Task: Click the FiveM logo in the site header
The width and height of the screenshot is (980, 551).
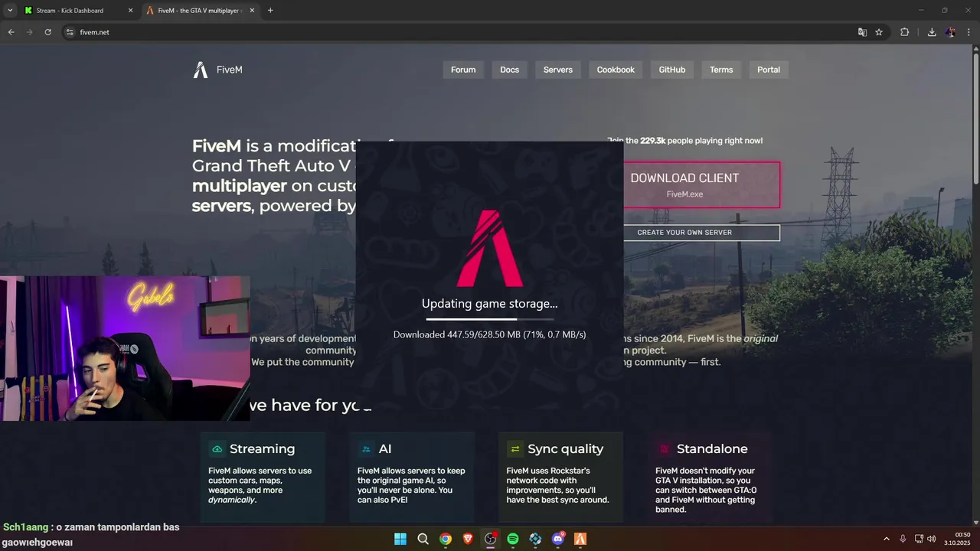Action: [x=217, y=70]
